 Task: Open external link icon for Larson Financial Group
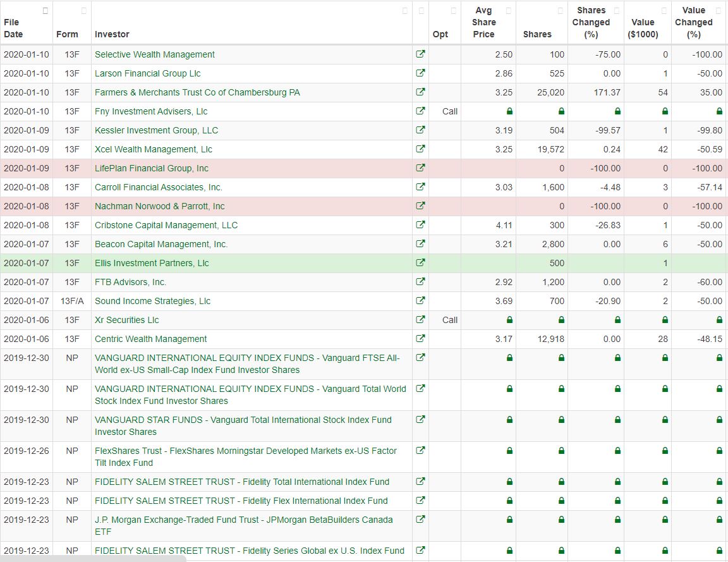click(x=420, y=73)
